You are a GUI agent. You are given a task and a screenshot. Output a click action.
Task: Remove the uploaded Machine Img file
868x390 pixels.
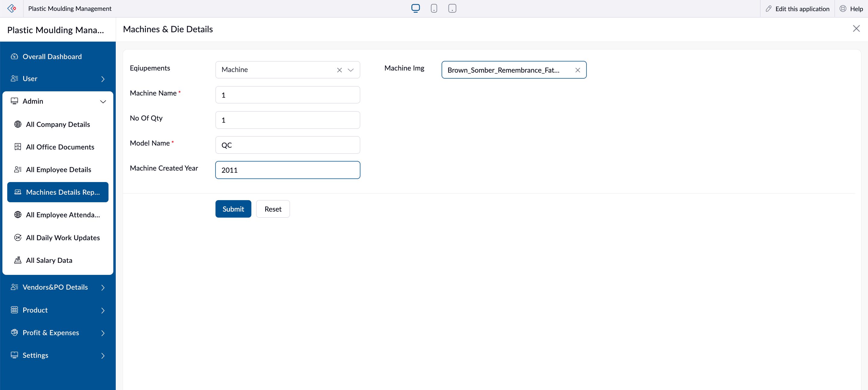[x=577, y=70]
